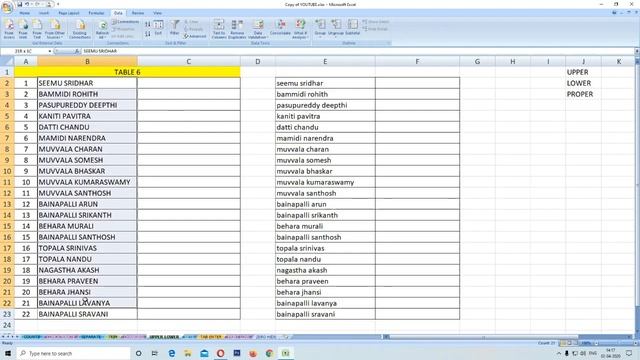This screenshot has width=640, height=360.
Task: Click the Refresh All button
Action: pos(102,29)
